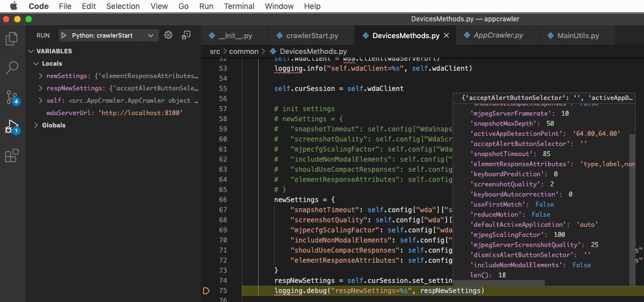Viewport: 644px width, 302px height.
Task: Open launch.json via gear icon
Action: (x=168, y=35)
